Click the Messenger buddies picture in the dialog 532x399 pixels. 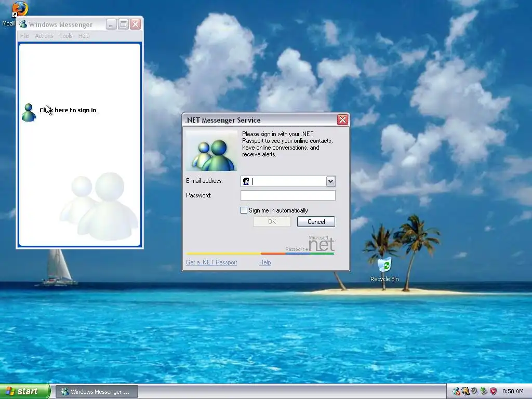pyautogui.click(x=212, y=151)
